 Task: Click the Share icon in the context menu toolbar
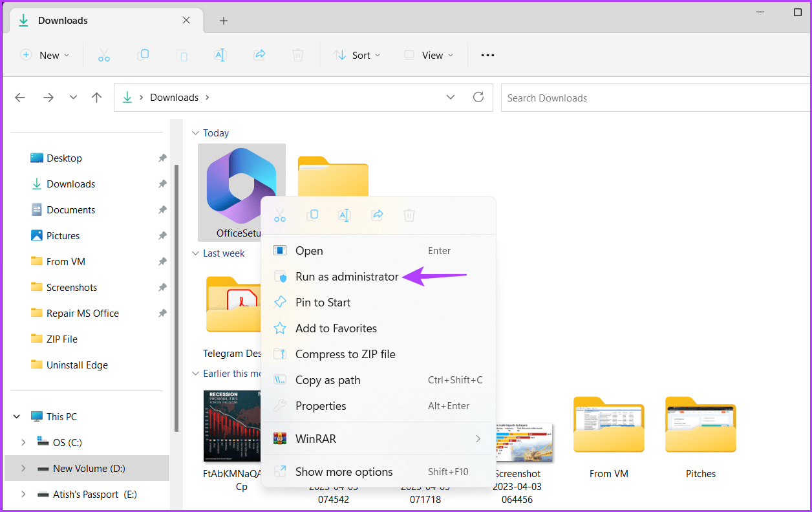click(x=377, y=215)
